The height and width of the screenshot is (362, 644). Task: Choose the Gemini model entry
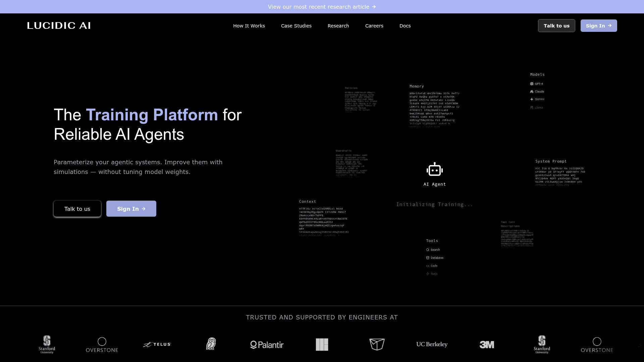(x=537, y=99)
